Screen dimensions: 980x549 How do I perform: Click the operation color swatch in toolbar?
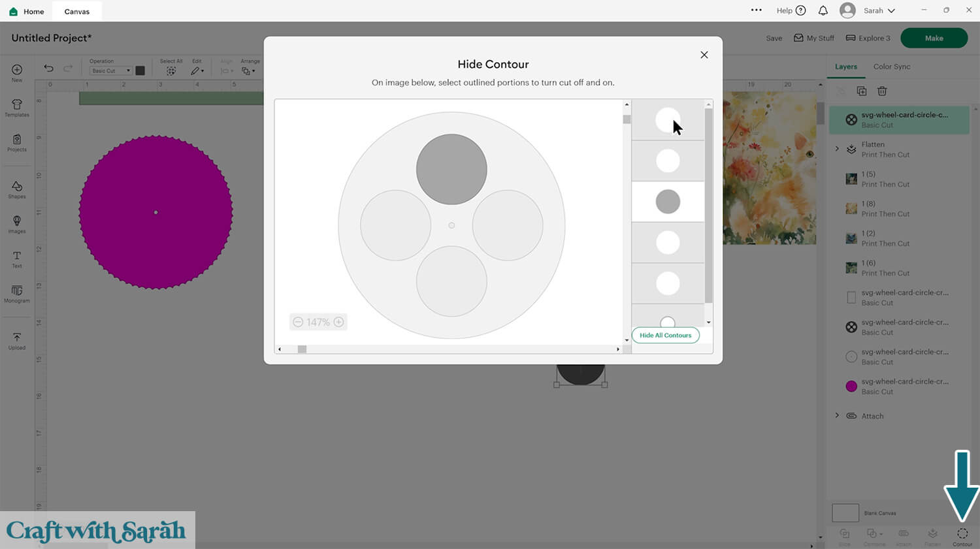click(x=140, y=71)
